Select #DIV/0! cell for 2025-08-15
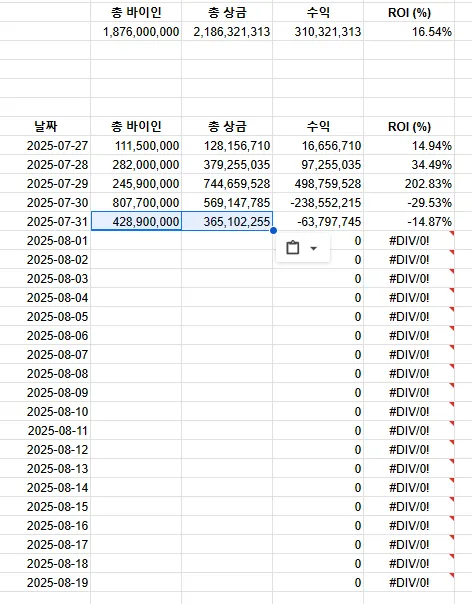472x604 pixels. point(409,507)
